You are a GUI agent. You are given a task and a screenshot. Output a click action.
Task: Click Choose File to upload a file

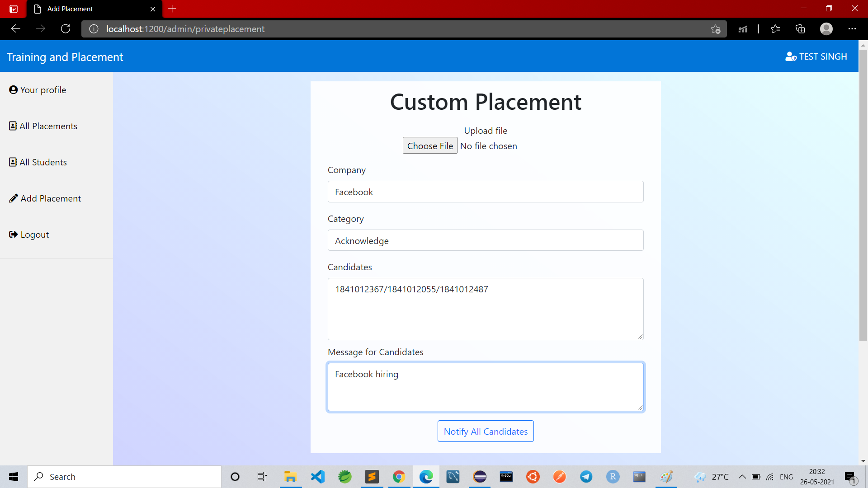(429, 145)
